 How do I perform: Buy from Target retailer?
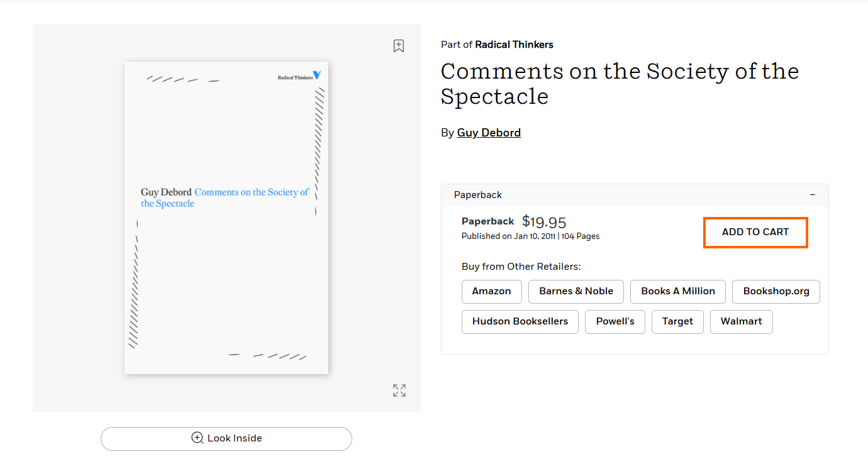[x=677, y=321]
